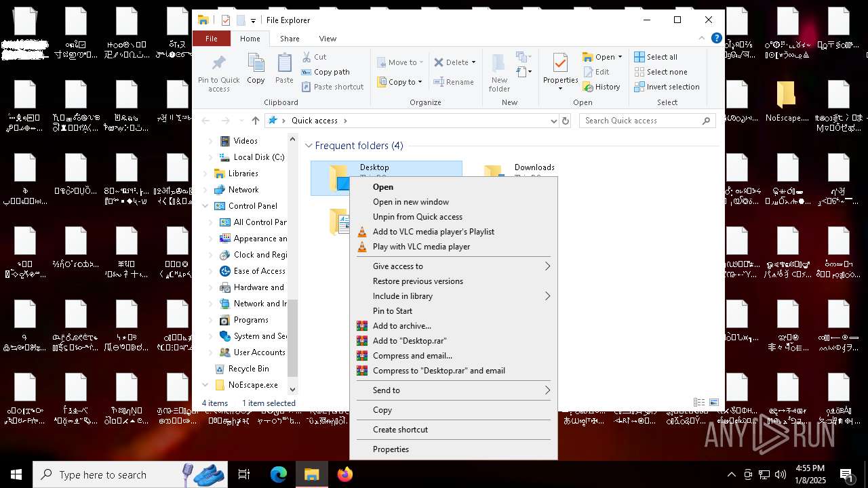
Task: Collapse the ribbon with the chevron
Action: 702,39
